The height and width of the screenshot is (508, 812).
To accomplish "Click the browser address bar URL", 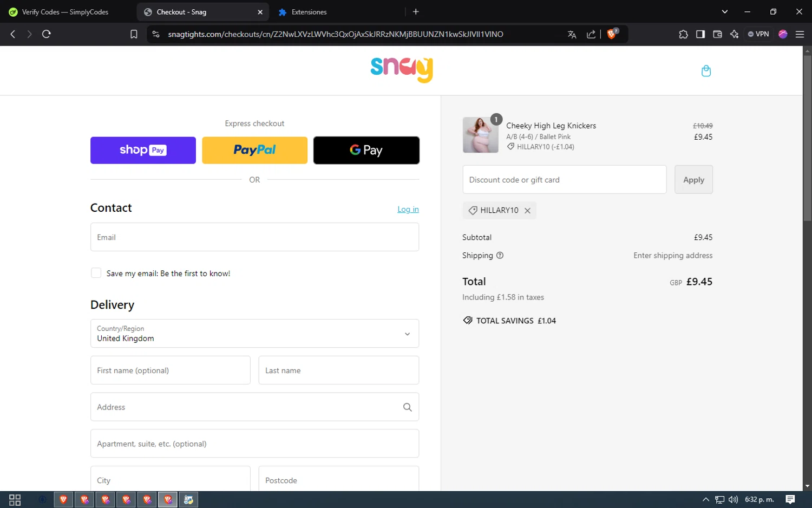I will [336, 34].
